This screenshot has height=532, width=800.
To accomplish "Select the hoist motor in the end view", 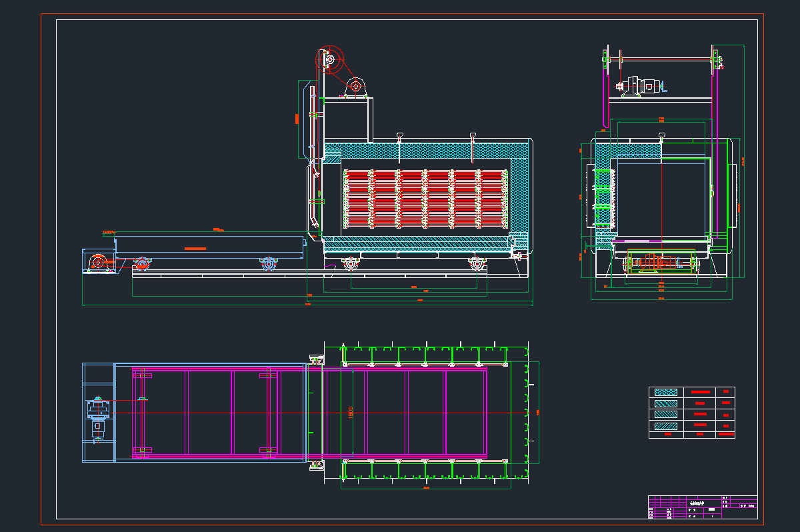I will pyautogui.click(x=641, y=86).
